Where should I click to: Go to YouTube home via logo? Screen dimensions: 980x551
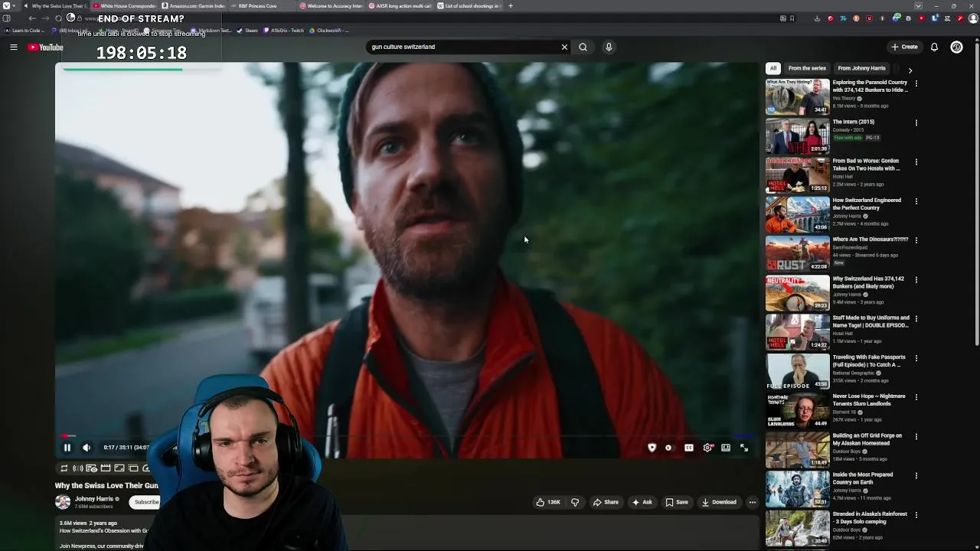[x=45, y=47]
